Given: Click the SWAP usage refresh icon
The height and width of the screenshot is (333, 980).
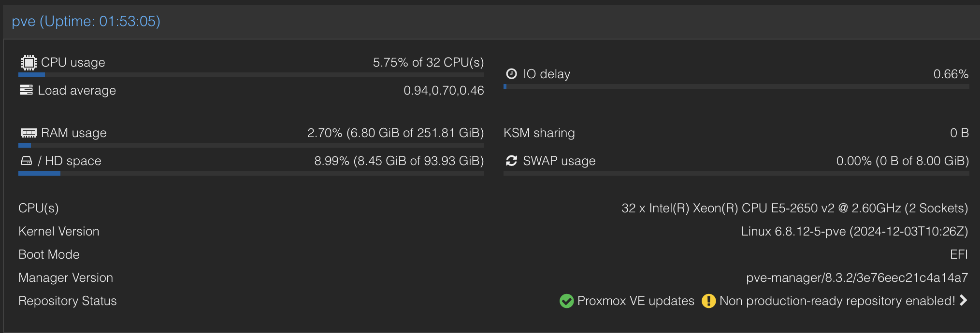Looking at the screenshot, I should click(x=511, y=161).
